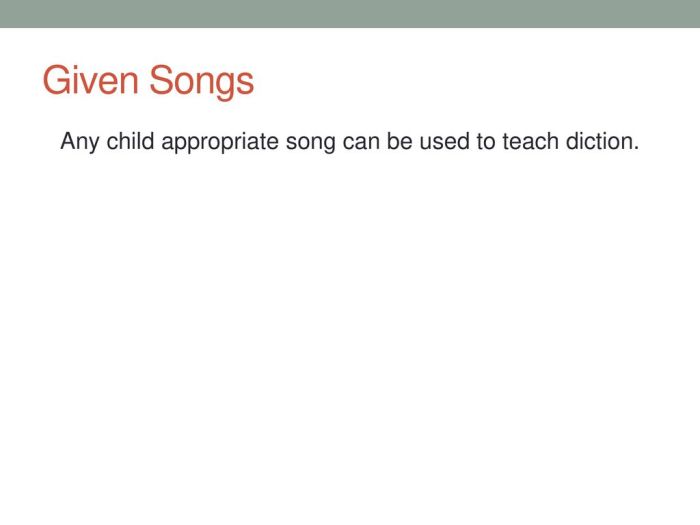Screen dimensions: 700x525
Task: Click the capital "G" of the title
Action: tap(54, 80)
